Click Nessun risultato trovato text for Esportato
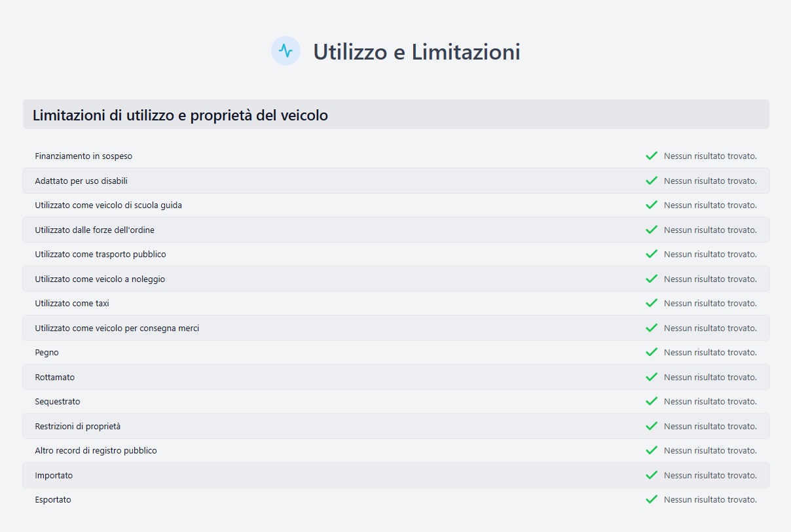This screenshot has height=532, width=791. (x=710, y=499)
